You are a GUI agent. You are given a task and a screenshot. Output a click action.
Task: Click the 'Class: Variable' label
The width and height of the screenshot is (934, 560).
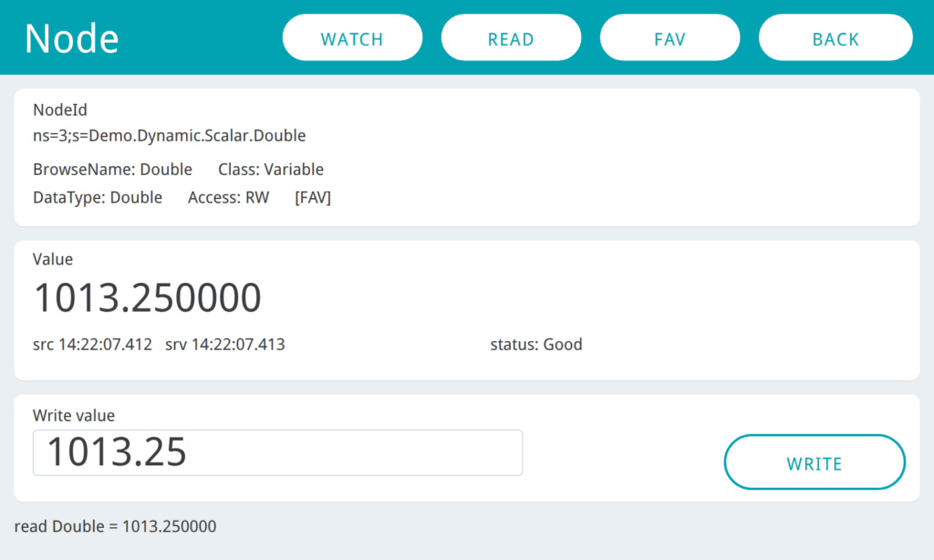click(271, 170)
